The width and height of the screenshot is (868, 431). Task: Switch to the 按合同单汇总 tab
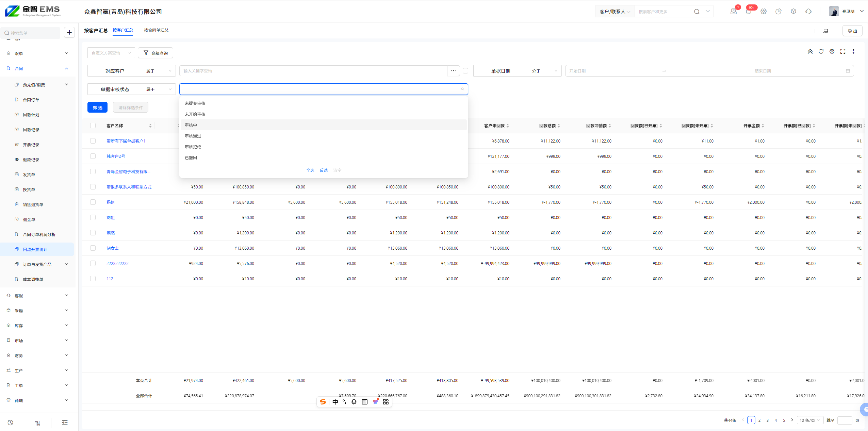point(156,30)
